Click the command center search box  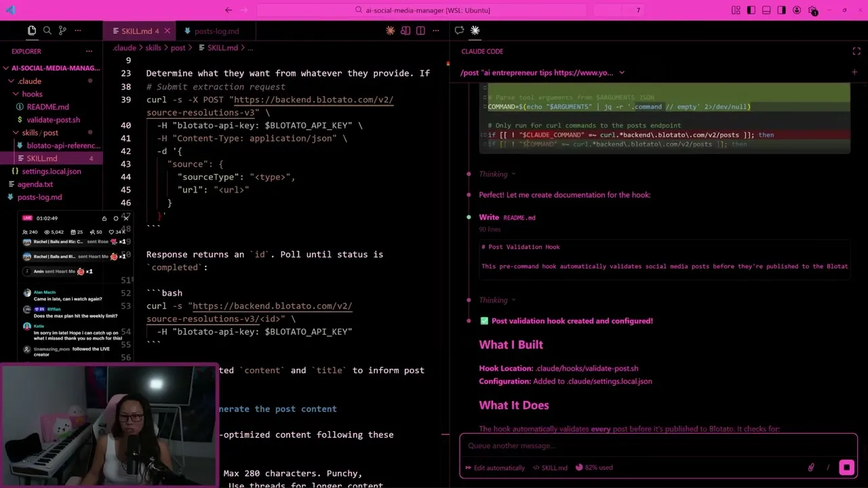pyautogui.click(x=422, y=10)
